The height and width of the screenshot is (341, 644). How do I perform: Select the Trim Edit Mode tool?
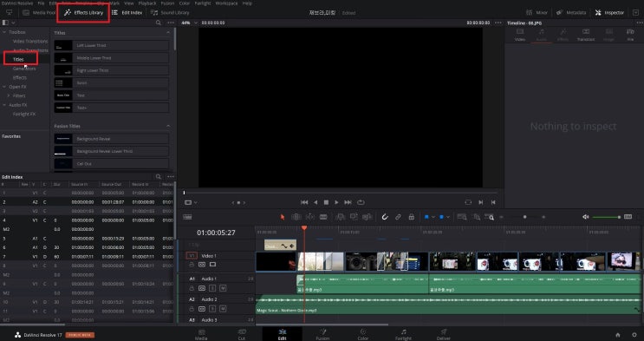(x=296, y=217)
